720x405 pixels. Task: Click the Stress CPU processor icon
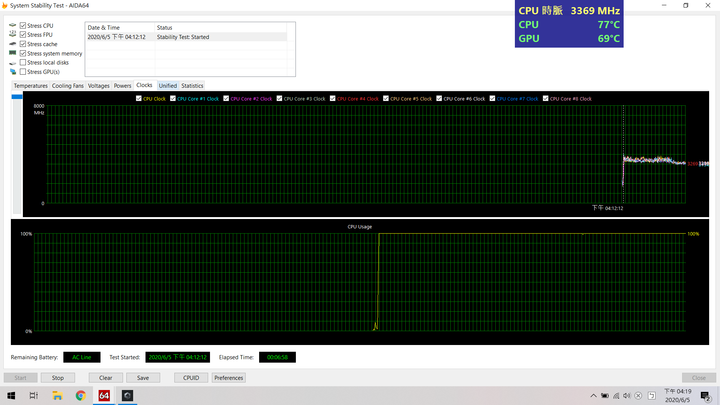13,25
